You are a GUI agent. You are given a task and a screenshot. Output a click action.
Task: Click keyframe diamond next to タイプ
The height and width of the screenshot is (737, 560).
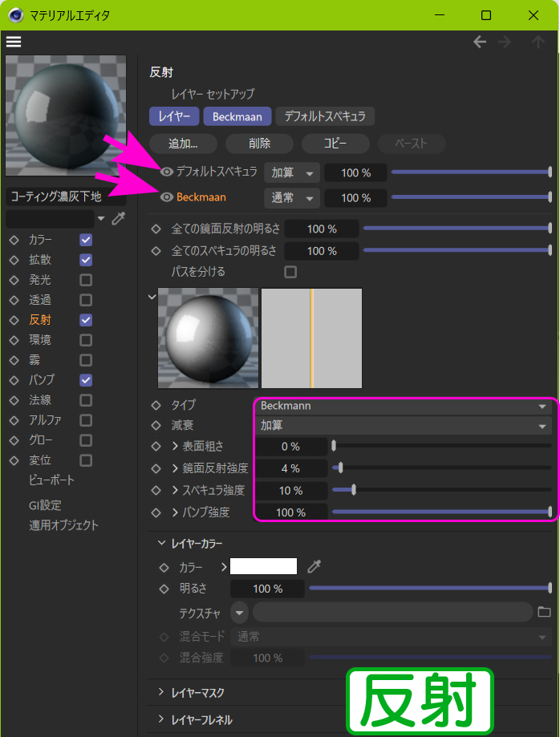coord(156,405)
